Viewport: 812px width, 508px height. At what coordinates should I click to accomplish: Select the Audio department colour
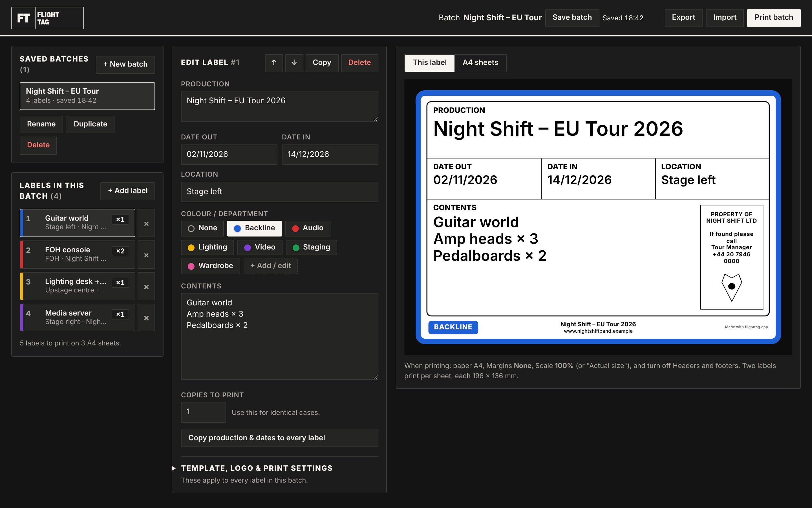pyautogui.click(x=308, y=228)
